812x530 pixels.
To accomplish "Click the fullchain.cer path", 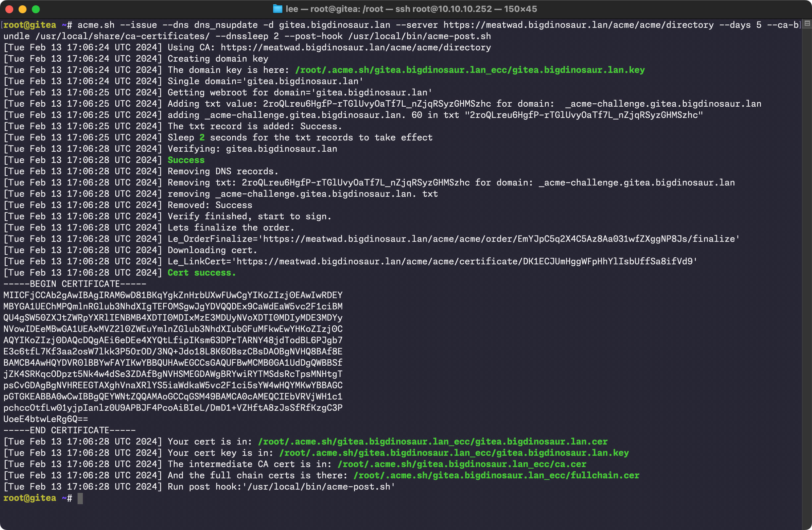I will (496, 476).
